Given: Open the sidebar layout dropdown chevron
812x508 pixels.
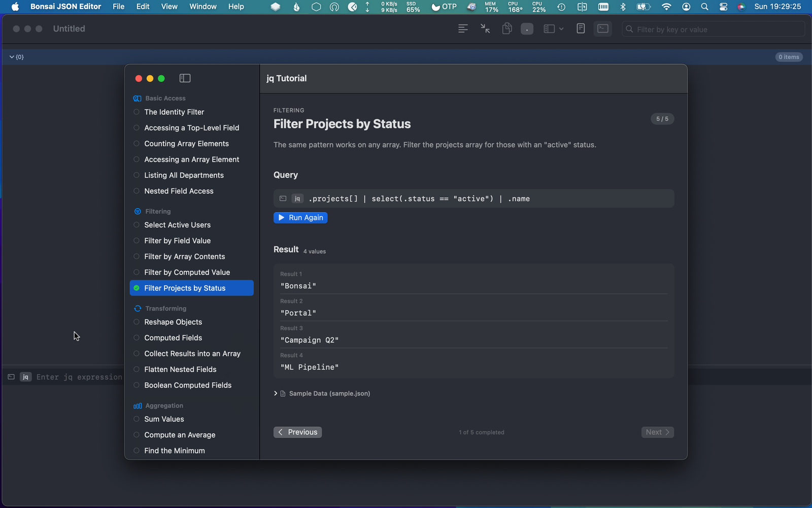Looking at the screenshot, I should (561, 29).
